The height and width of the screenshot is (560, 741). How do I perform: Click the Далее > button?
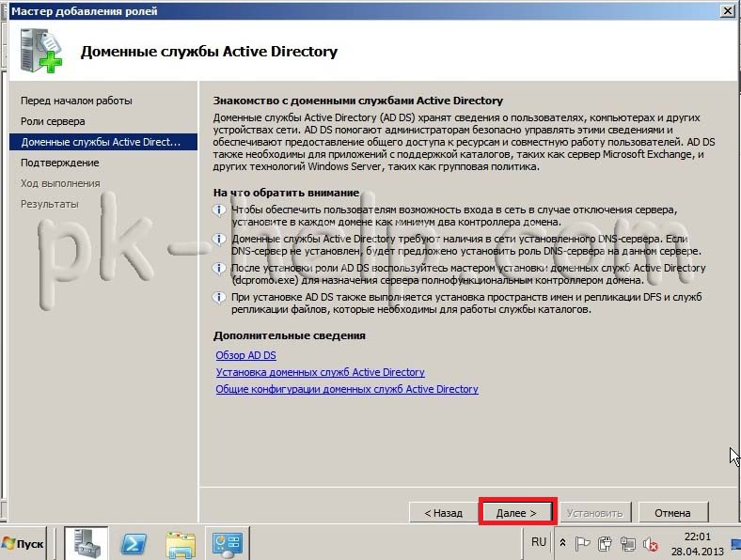tap(516, 513)
